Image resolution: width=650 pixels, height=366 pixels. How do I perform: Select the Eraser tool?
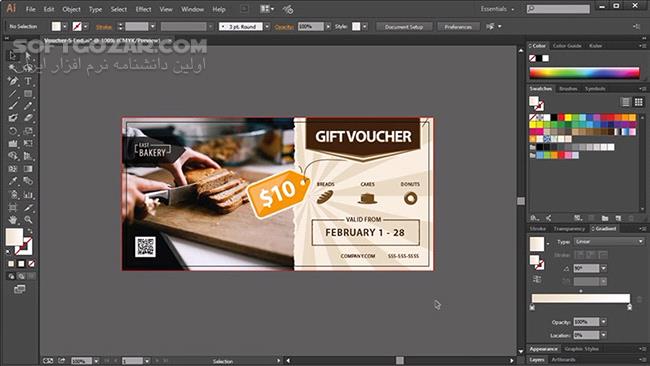click(x=28, y=118)
